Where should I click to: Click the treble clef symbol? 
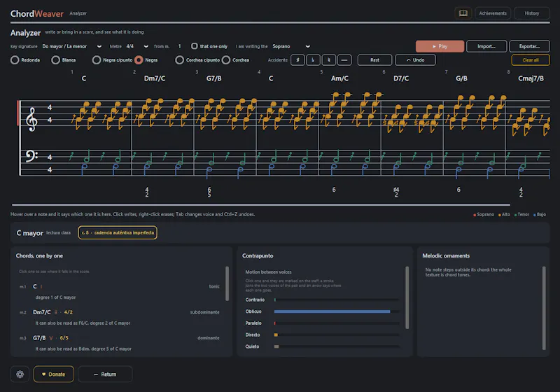31,119
